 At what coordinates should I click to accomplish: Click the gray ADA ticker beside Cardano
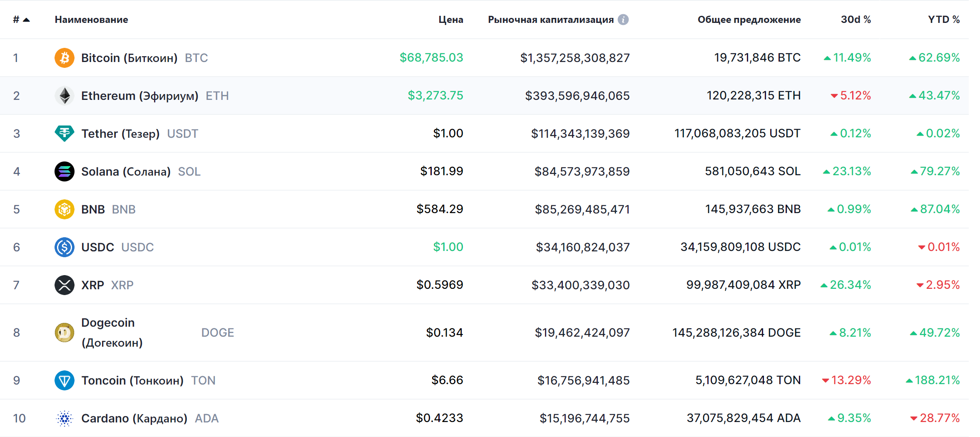click(206, 418)
